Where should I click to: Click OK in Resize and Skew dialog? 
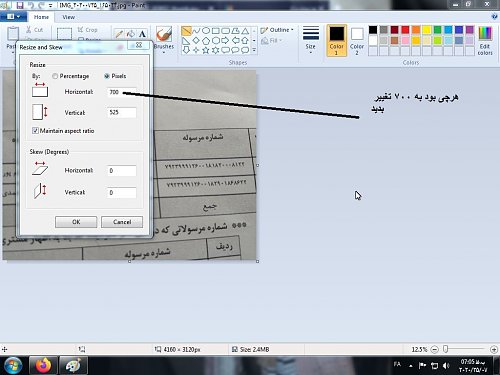pyautogui.click(x=76, y=222)
